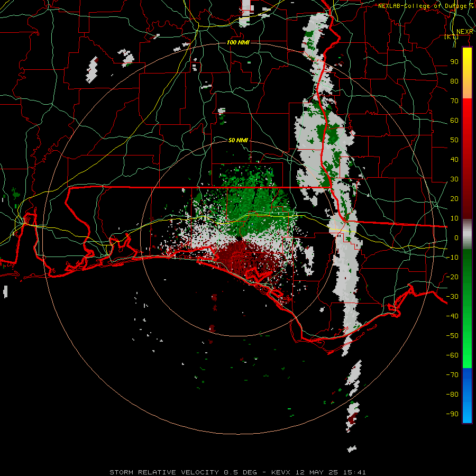Click the Storm Relative Velocity KEVX caption
The height and width of the screenshot is (476, 476).
click(x=237, y=472)
